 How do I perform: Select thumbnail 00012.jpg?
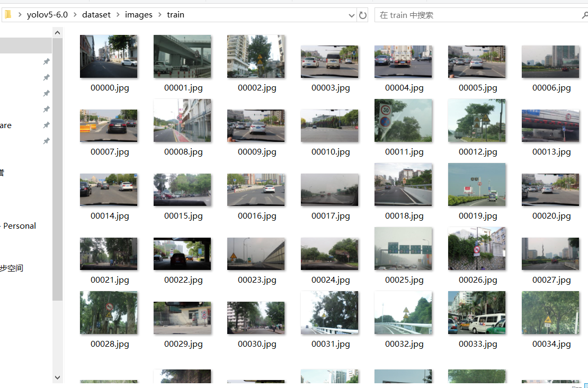pos(477,120)
